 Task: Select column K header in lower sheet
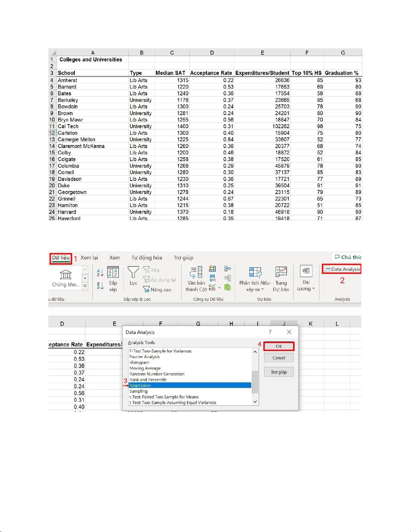point(311,324)
